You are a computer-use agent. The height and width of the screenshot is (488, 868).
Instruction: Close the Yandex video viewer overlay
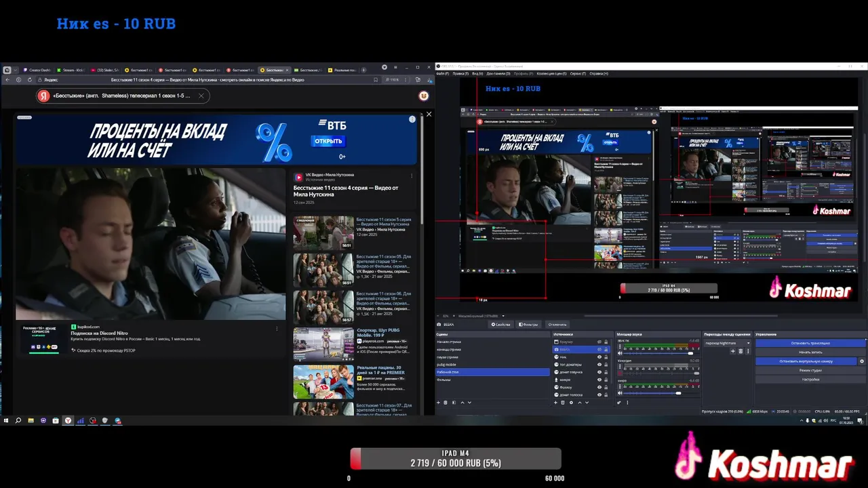429,114
